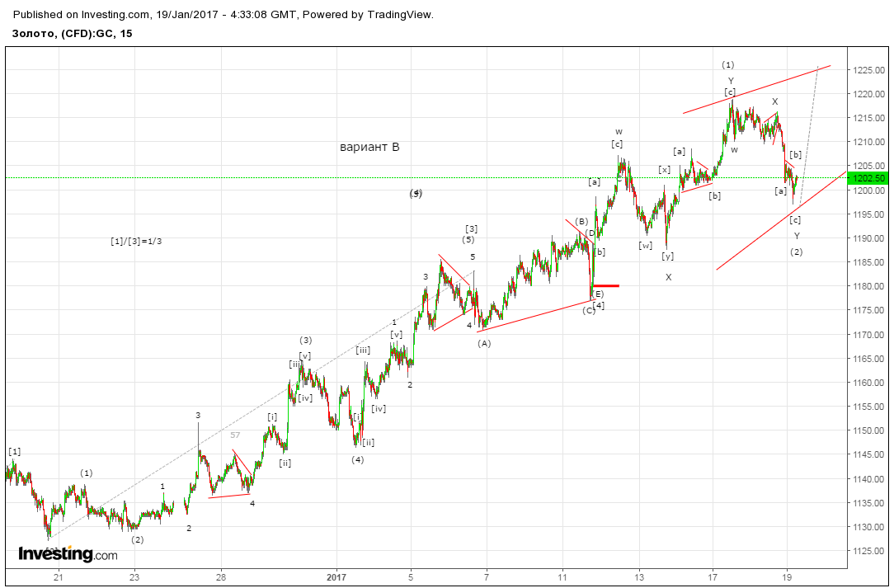Select the gray '57' annotation

pyautogui.click(x=236, y=435)
